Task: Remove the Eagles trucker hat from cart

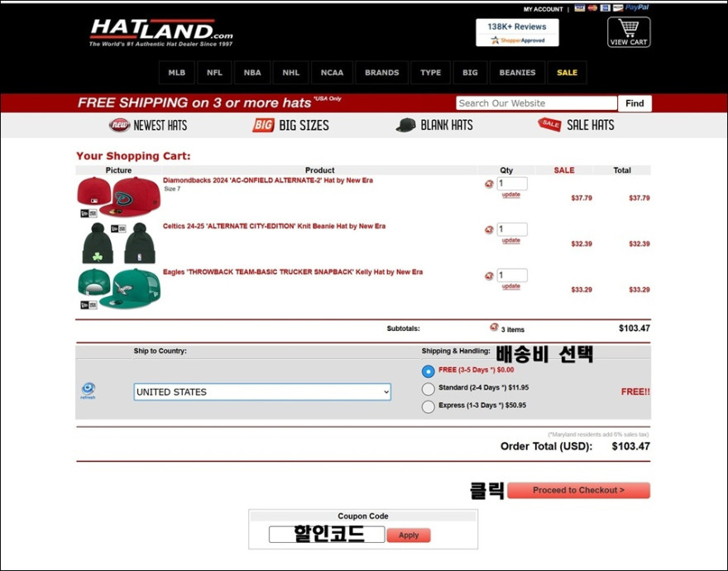Action: (x=489, y=276)
